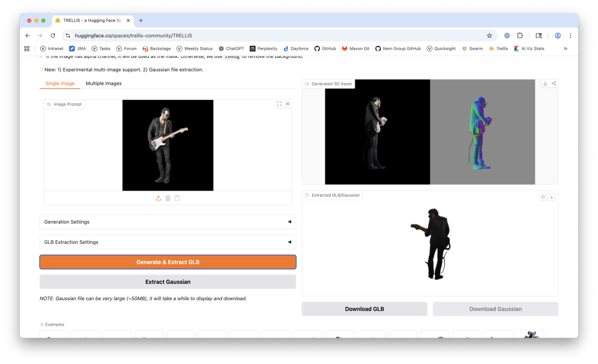Open the ChatGPT bookmark

(x=231, y=48)
